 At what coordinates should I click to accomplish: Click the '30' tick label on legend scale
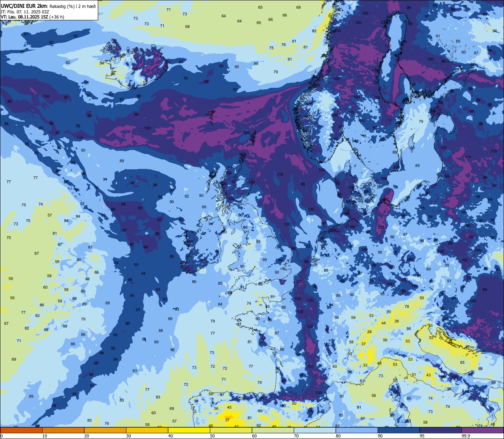click(x=128, y=436)
